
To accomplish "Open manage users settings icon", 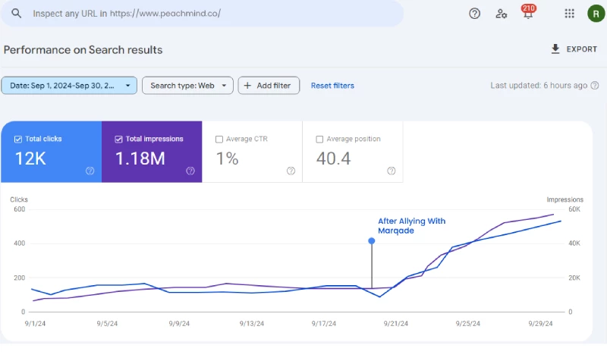I will tap(501, 14).
